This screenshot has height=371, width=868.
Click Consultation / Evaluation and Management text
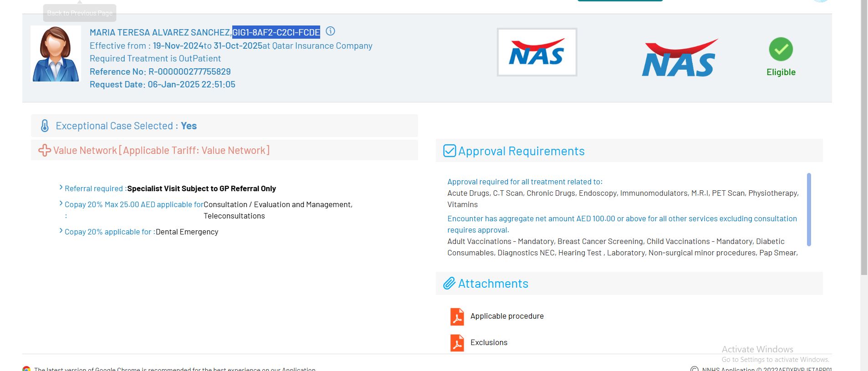(x=278, y=204)
